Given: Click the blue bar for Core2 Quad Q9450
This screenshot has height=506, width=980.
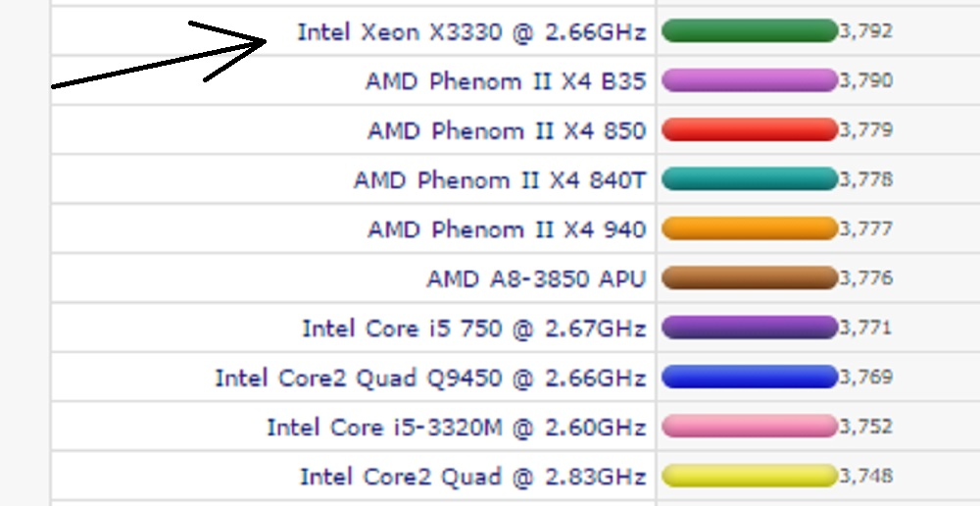Looking at the screenshot, I should 750,377.
